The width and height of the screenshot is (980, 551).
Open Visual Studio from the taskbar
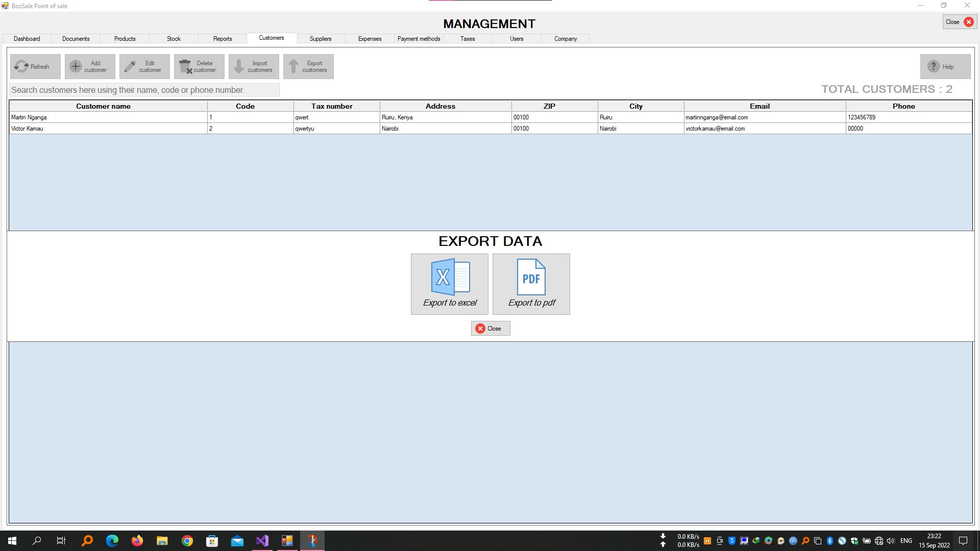click(262, 541)
